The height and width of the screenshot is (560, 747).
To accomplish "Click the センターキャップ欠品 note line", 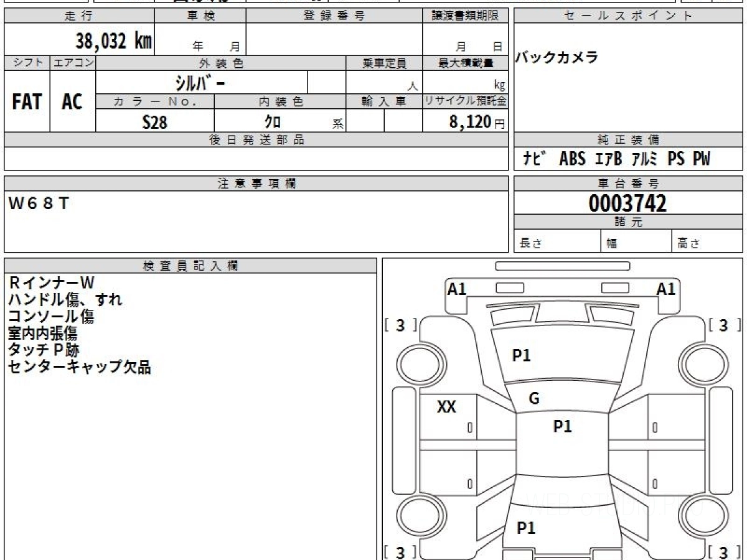I will point(80,366).
